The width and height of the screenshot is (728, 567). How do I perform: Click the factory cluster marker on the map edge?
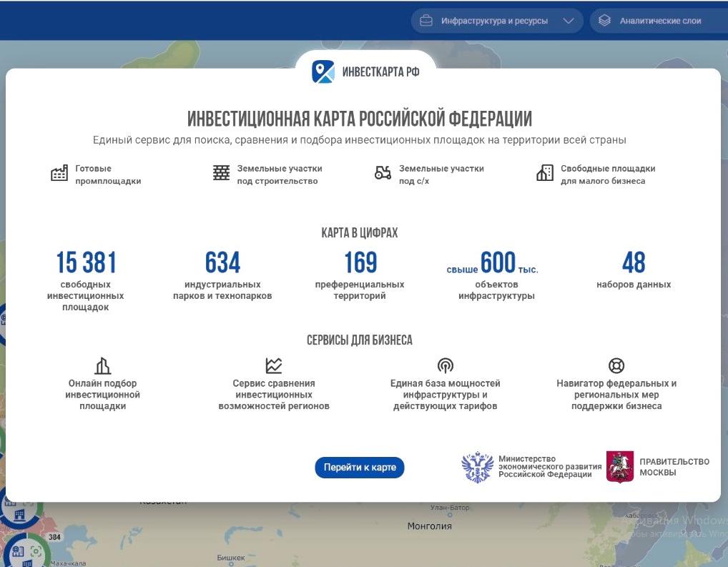pos(20,514)
